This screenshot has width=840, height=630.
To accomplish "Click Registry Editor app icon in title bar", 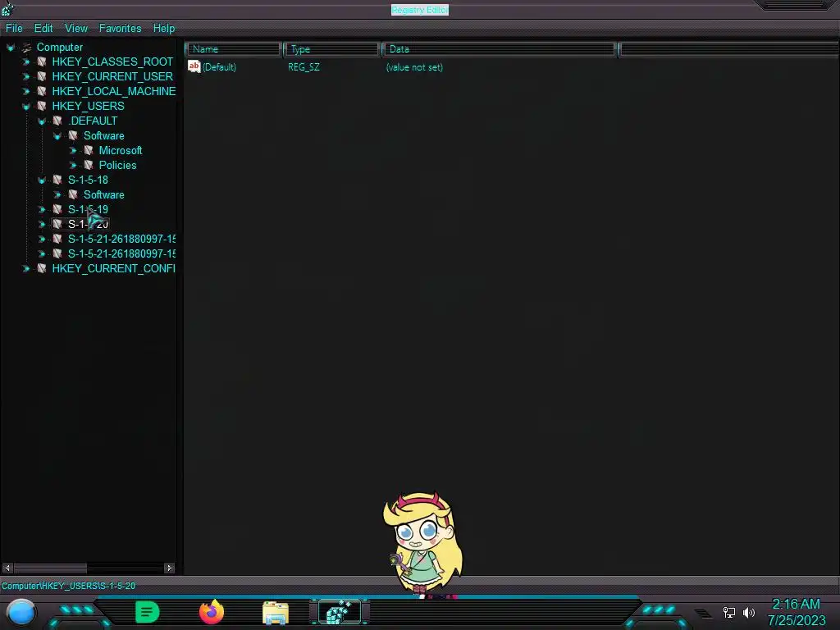I will pos(7,8).
